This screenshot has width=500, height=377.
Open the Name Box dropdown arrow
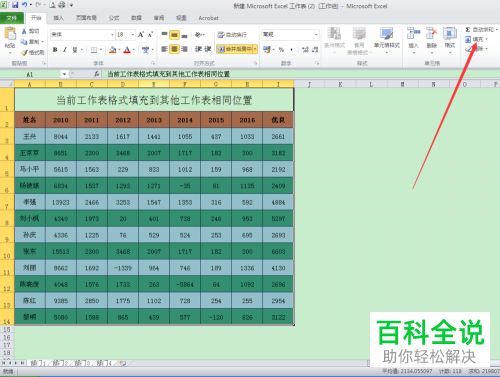(x=64, y=74)
